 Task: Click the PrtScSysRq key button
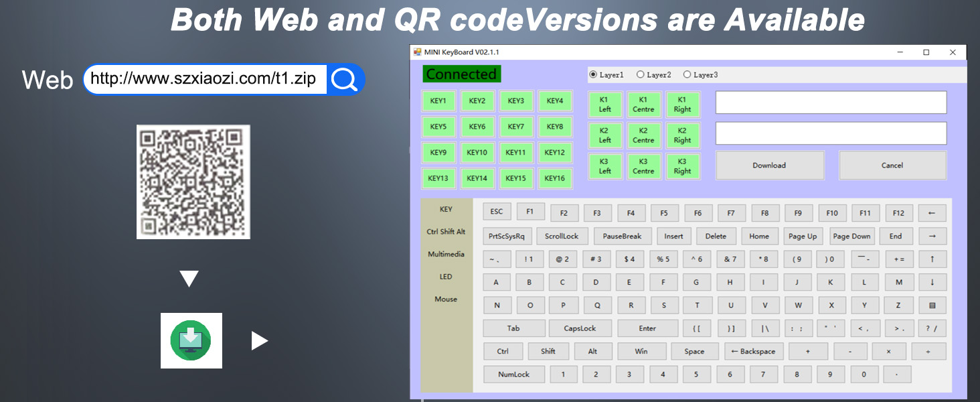click(x=507, y=236)
